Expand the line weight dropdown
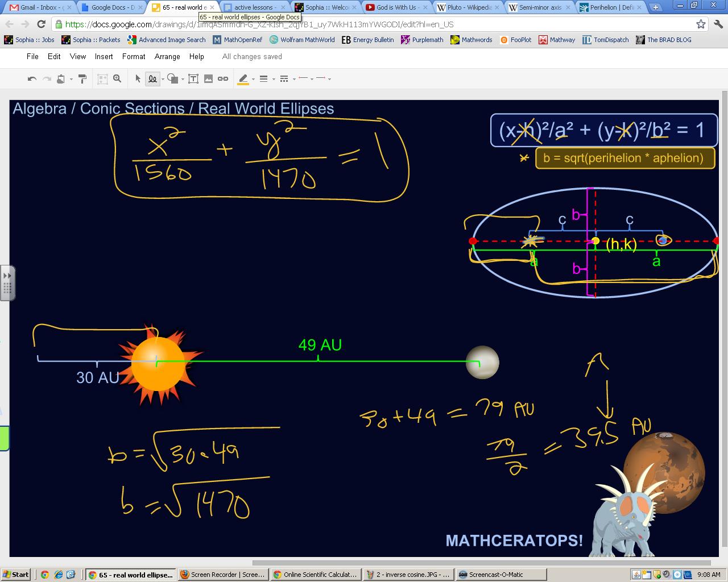 click(x=274, y=80)
